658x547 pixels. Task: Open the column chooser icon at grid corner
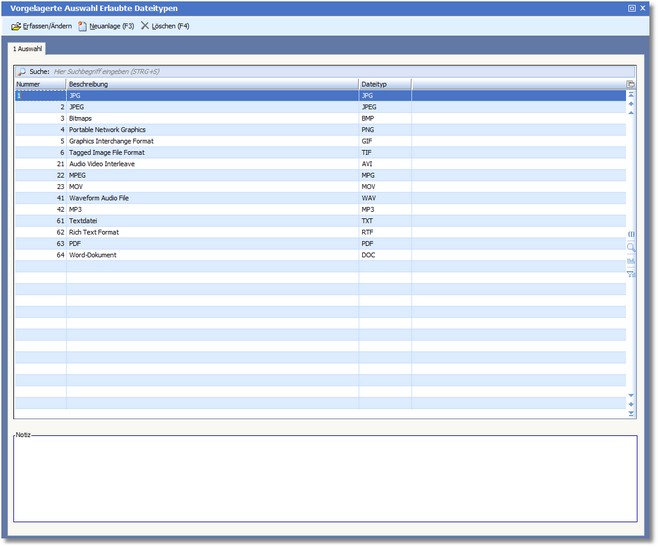[x=631, y=84]
